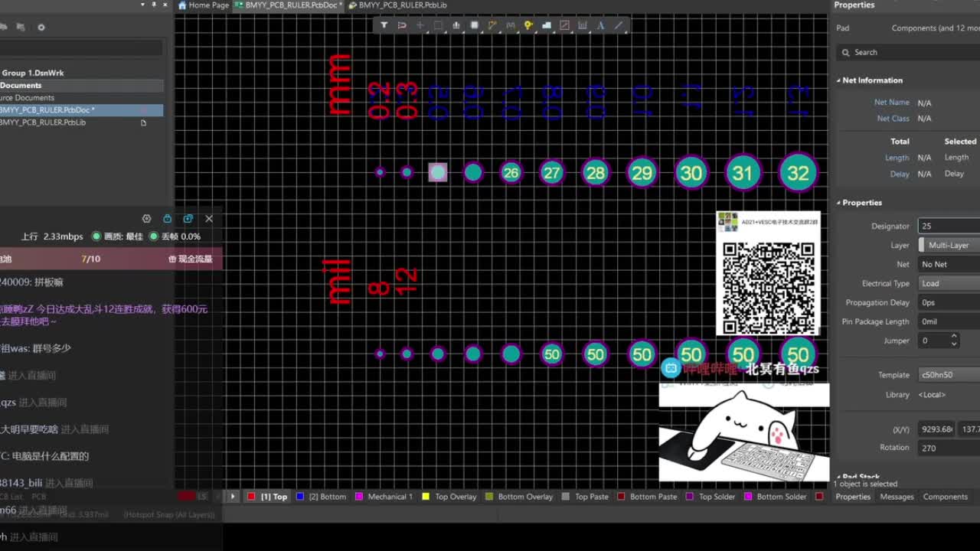Select the Properties tab at bottom right

click(853, 497)
